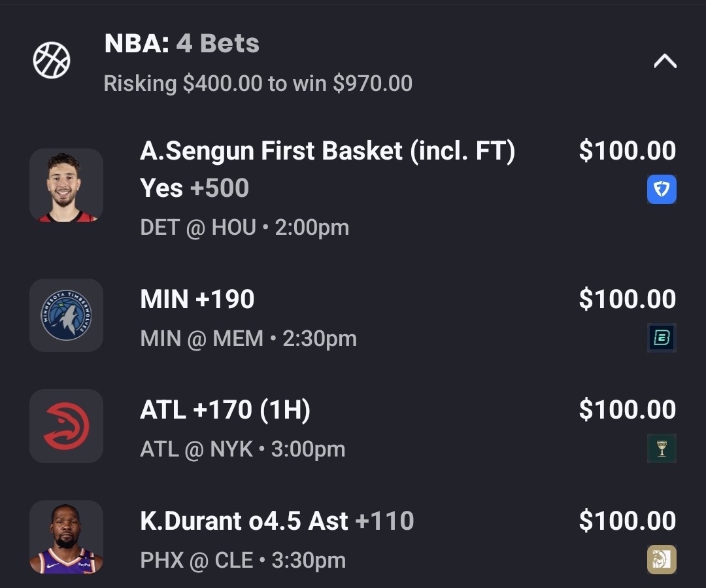This screenshot has width=706, height=588.
Task: Tap the Atlanta Hawks team logo
Action: [x=66, y=426]
